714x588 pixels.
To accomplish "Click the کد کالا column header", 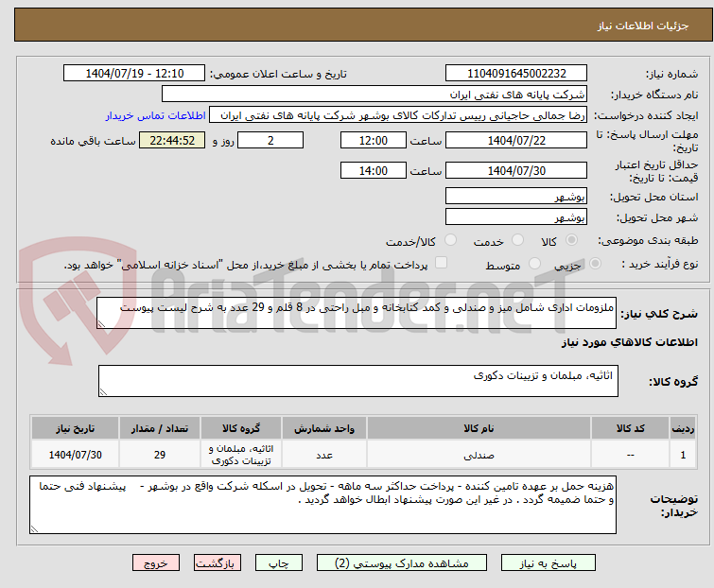I will tap(630, 428).
